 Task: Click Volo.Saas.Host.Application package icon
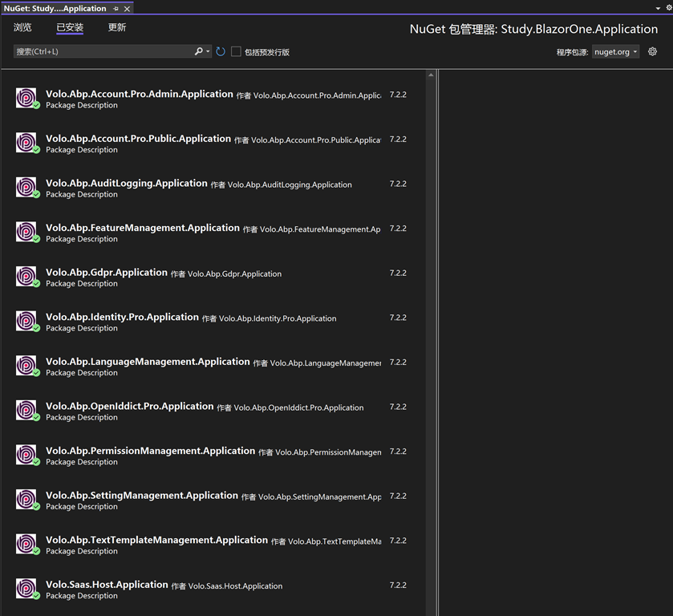27,589
